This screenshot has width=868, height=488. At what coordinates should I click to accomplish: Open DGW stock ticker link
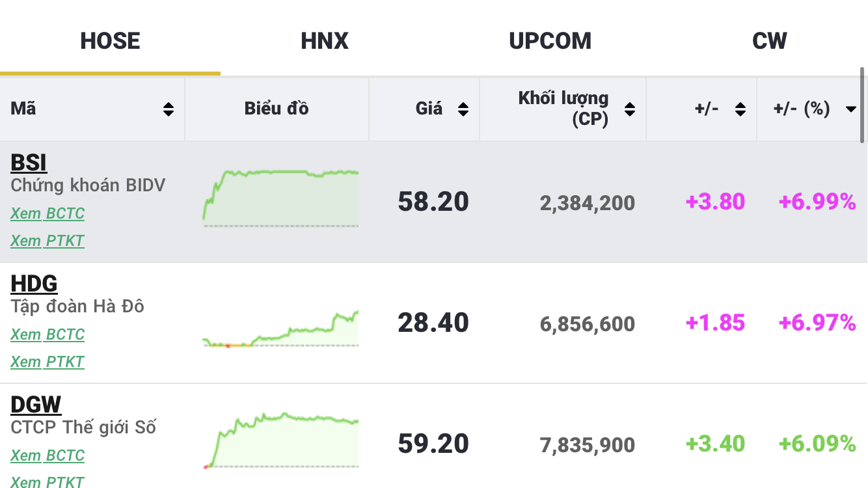(x=36, y=405)
